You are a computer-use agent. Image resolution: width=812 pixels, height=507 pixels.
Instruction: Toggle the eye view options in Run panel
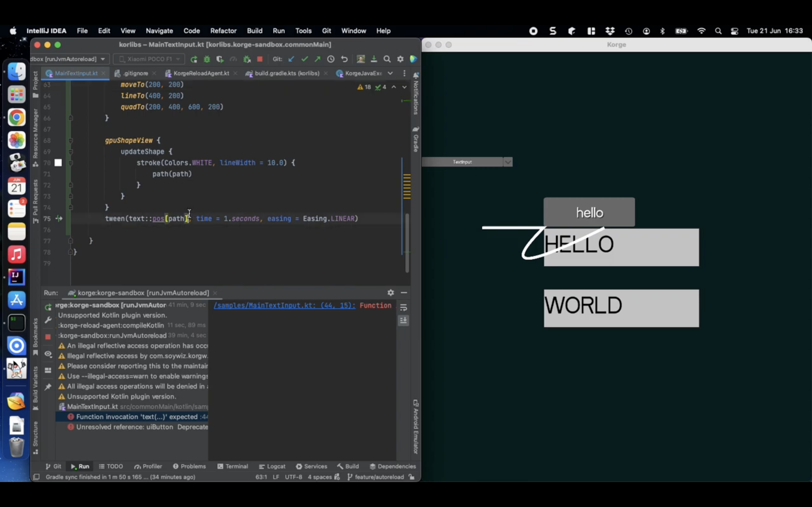tap(48, 354)
